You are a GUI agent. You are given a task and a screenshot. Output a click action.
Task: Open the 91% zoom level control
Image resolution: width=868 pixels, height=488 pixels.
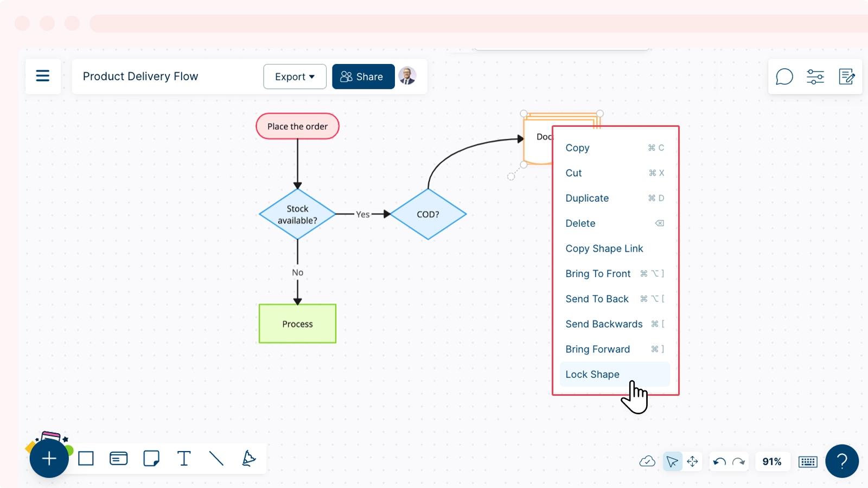(x=772, y=461)
